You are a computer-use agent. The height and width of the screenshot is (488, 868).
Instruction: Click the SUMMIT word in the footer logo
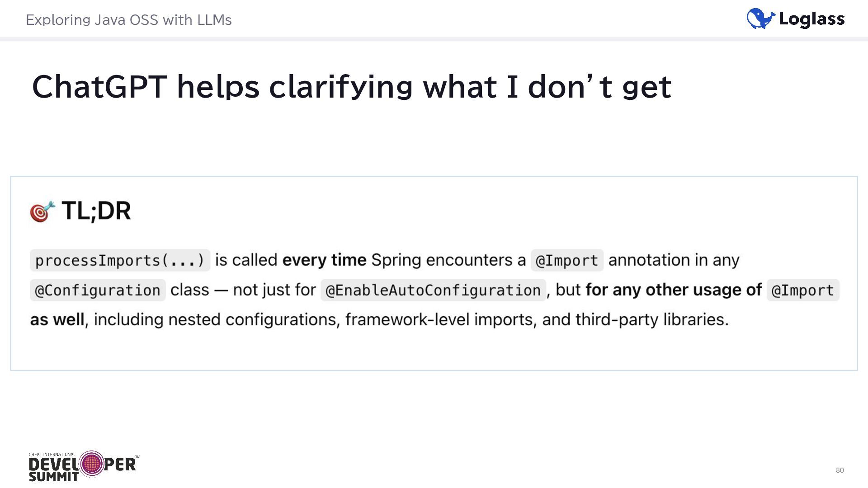[x=54, y=477]
